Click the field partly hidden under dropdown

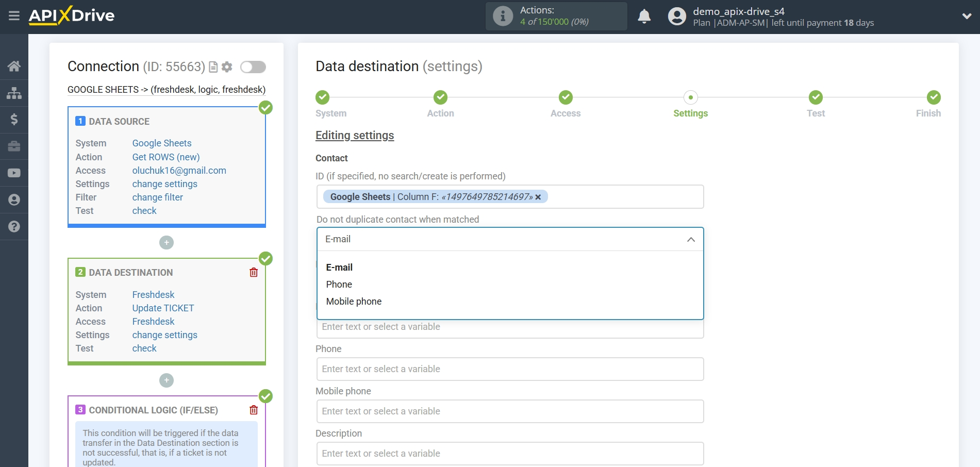[x=510, y=328]
